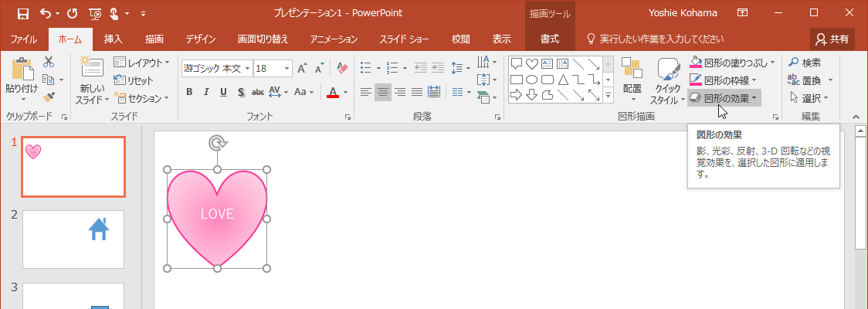Click 検索 find button
The image size is (868, 309).
click(805, 63)
